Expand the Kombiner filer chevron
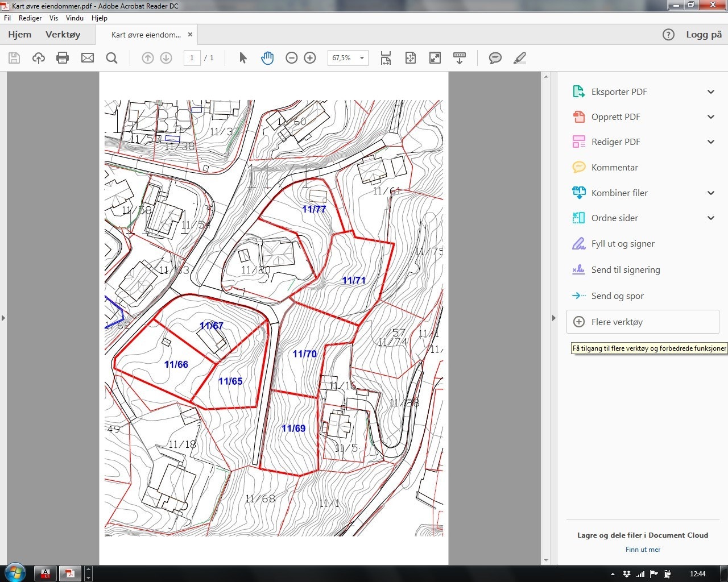 point(711,193)
